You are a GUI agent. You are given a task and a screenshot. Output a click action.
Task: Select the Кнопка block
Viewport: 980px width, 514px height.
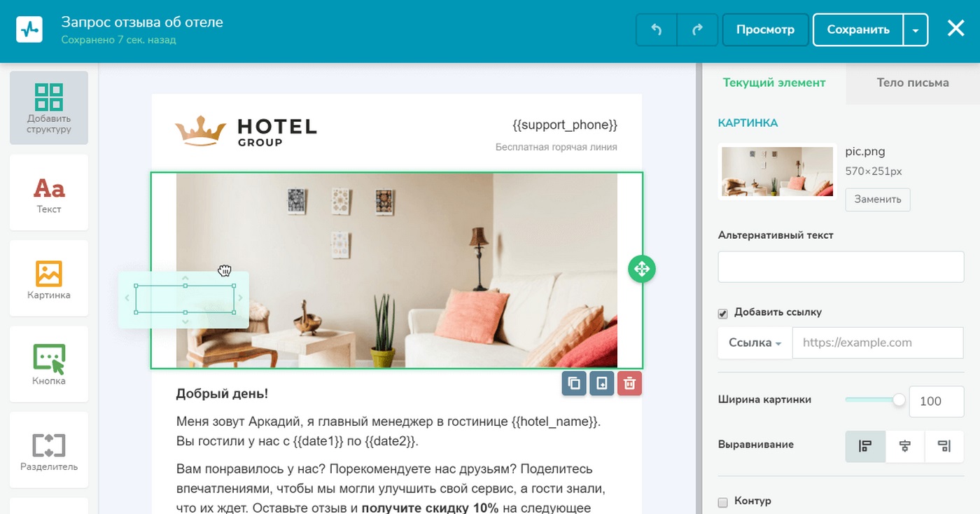point(49,364)
